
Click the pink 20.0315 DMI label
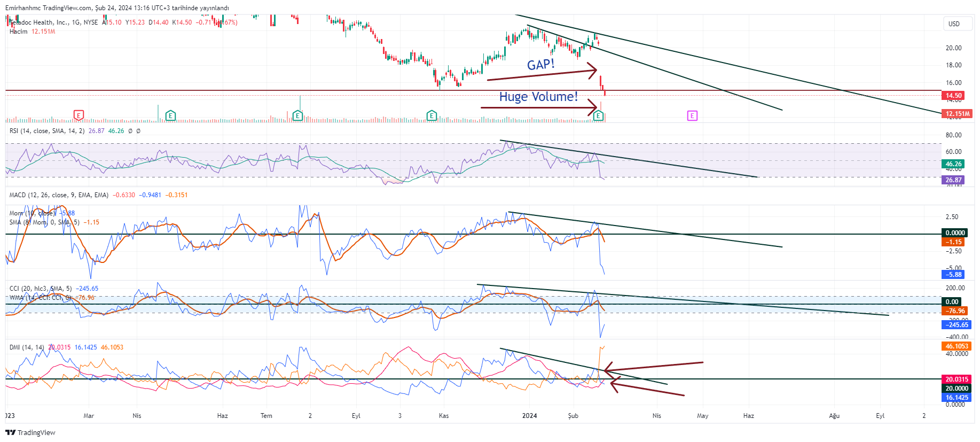[957, 379]
